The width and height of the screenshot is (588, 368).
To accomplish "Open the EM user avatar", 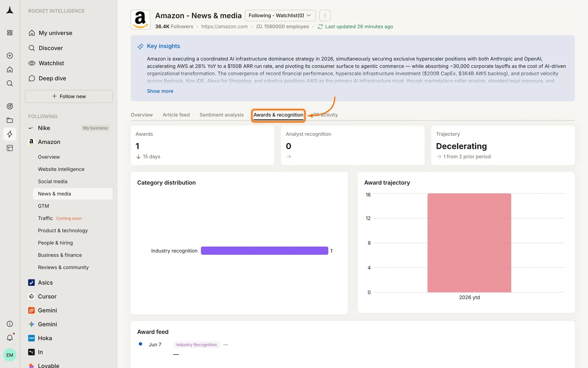I will click(x=10, y=355).
